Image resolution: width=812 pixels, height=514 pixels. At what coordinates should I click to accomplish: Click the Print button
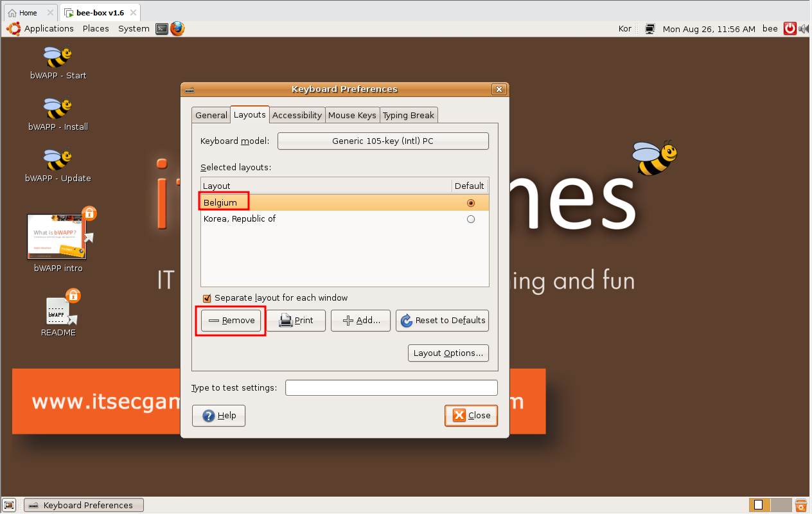(x=296, y=321)
